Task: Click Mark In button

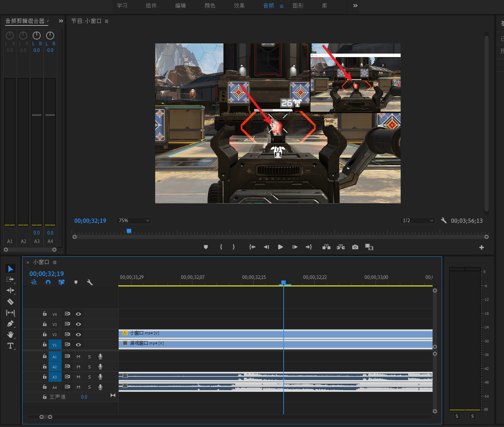Action: [221, 247]
